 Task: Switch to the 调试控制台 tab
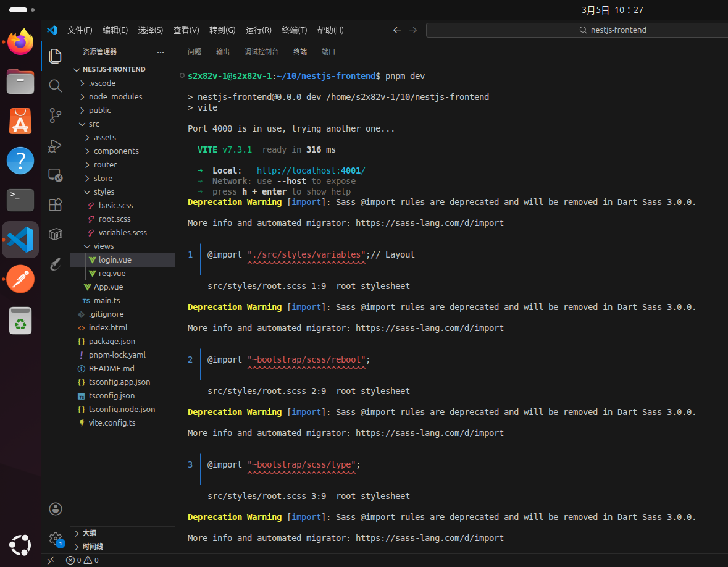pos(261,52)
